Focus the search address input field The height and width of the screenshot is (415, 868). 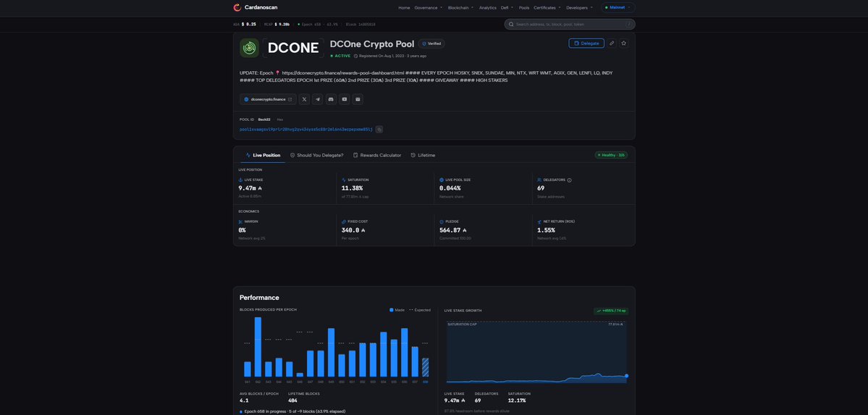570,25
